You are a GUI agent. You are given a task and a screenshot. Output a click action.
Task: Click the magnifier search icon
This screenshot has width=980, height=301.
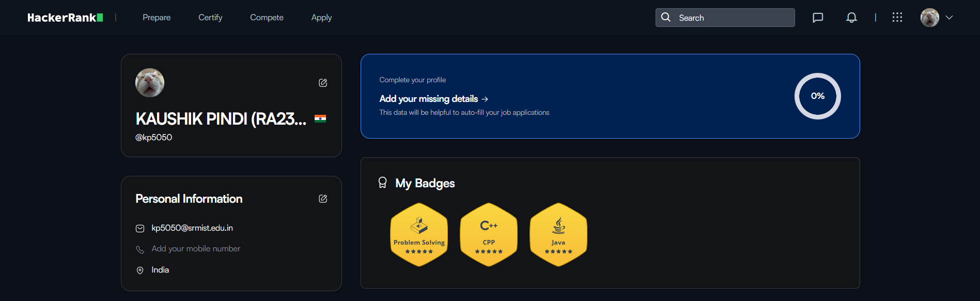coord(666,17)
